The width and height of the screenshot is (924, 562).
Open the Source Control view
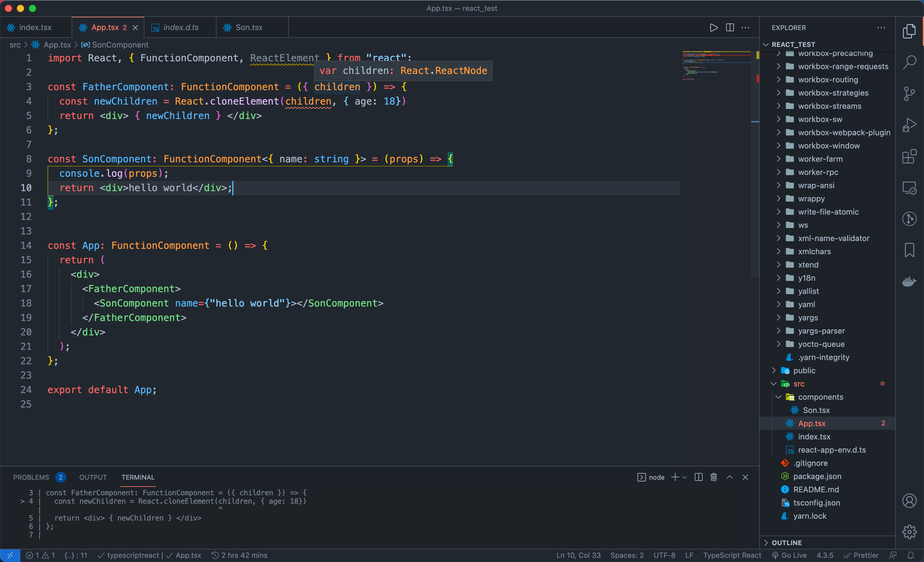click(909, 94)
